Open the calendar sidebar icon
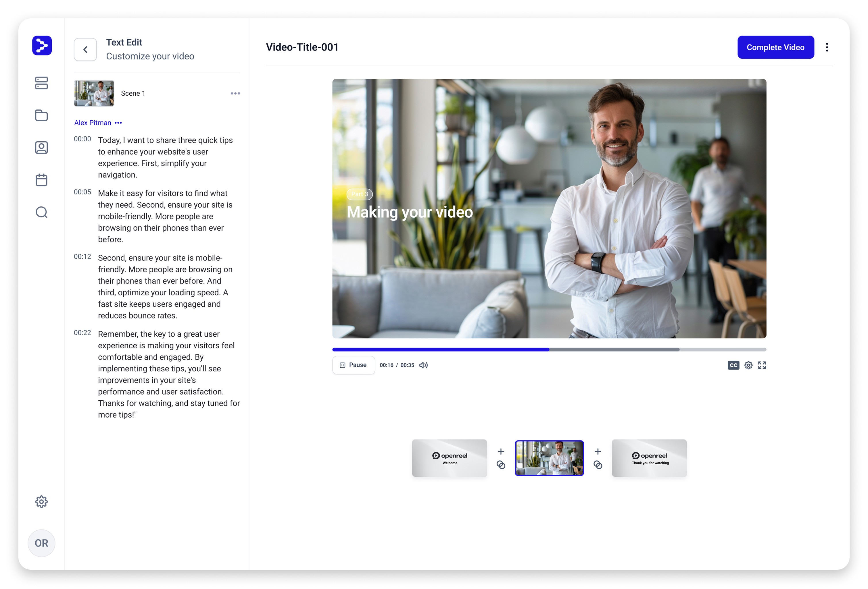This screenshot has width=868, height=589. 41,180
